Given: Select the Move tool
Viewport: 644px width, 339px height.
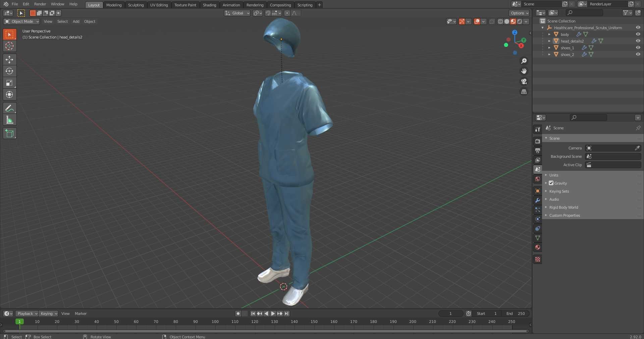Looking at the screenshot, I should tap(9, 60).
